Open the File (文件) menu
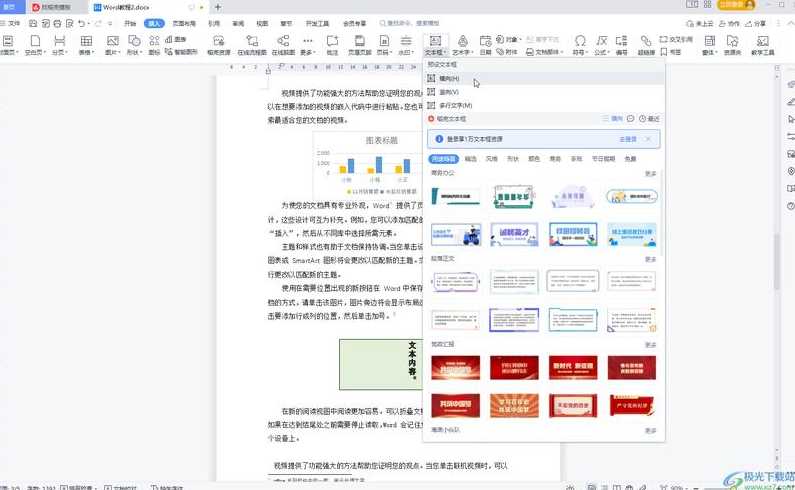The width and height of the screenshot is (795, 490). (x=10, y=23)
